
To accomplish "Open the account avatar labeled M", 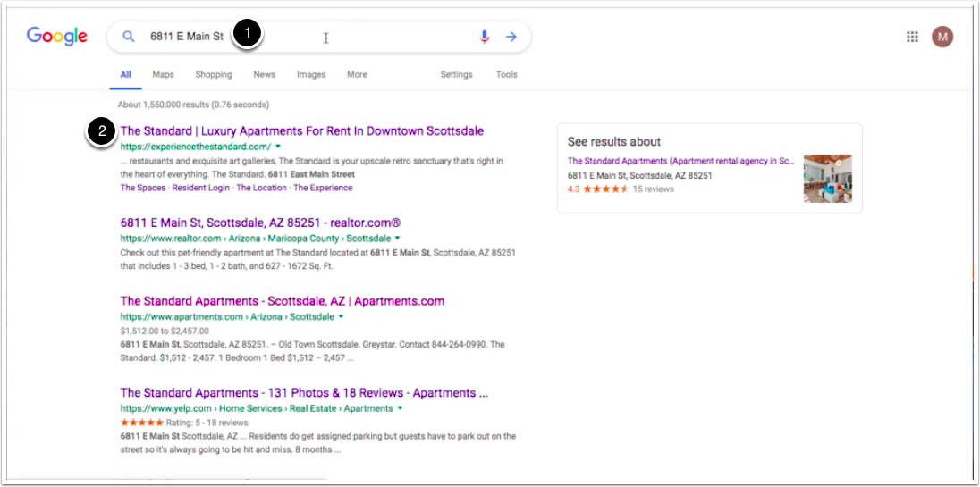I will click(942, 37).
